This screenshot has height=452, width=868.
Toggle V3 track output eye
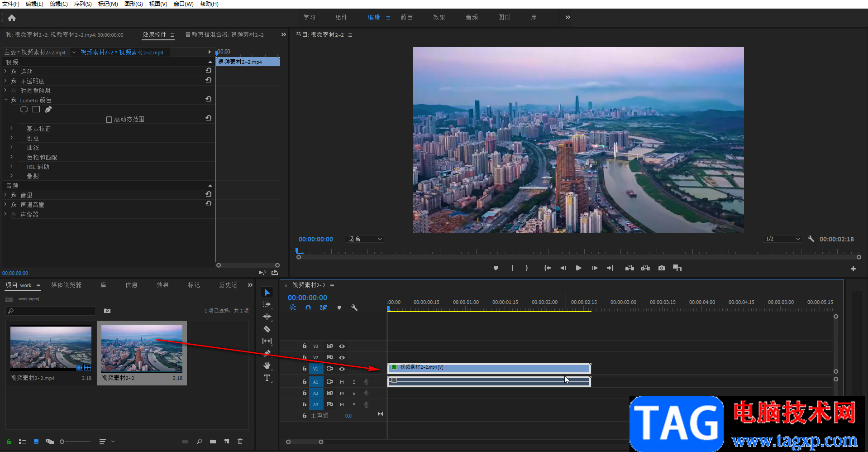tap(342, 346)
